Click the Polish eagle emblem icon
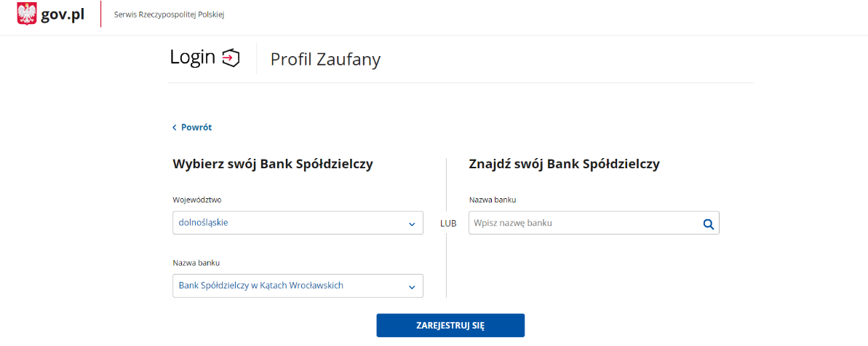Screen dimensions: 868x346 click(27, 15)
